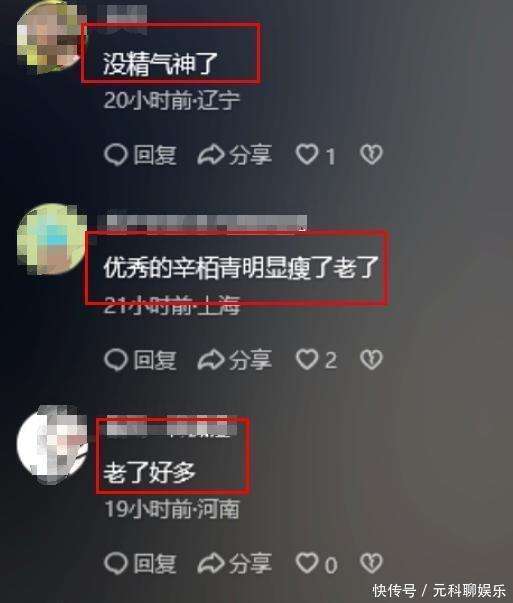Screen dimensions: 513x603
Task: Like the 优秀的辛柏青 comment with the heart
Action: (307, 360)
